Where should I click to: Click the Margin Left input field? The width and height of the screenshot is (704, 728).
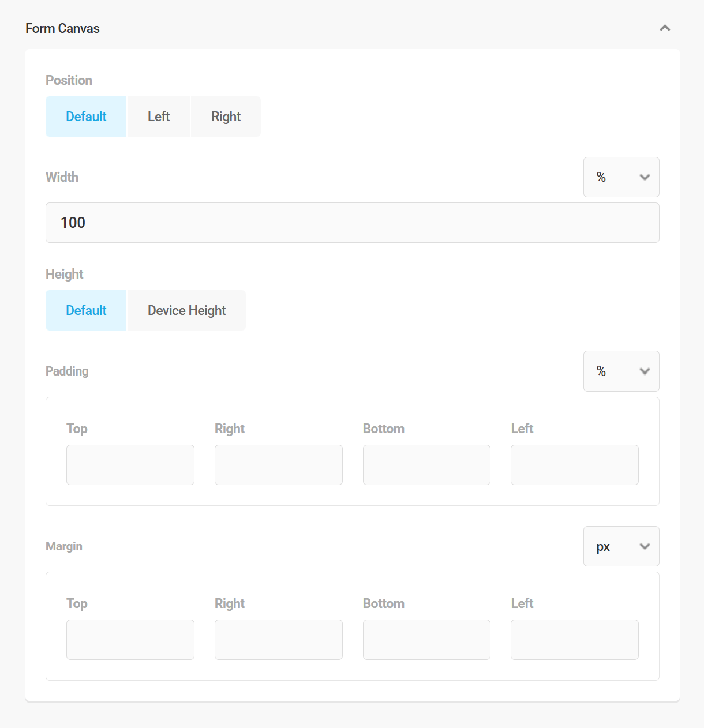[x=574, y=639]
